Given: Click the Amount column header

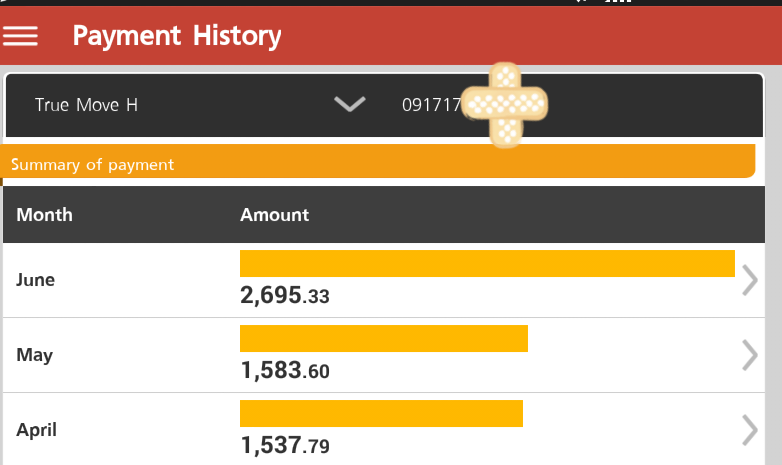Looking at the screenshot, I should [x=274, y=215].
